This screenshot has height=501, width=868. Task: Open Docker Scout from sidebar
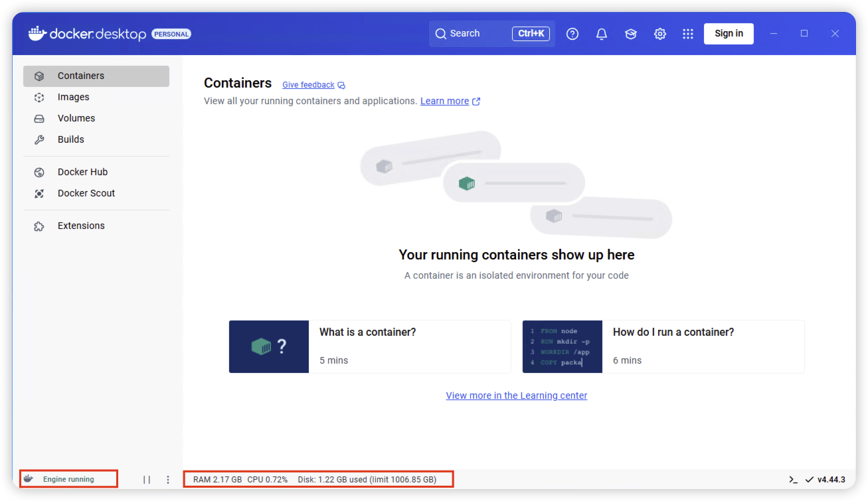(x=96, y=193)
